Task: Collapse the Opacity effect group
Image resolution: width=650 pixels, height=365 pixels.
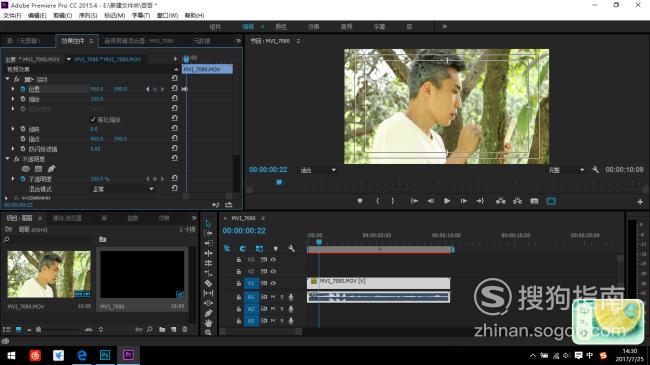Action: [7, 159]
